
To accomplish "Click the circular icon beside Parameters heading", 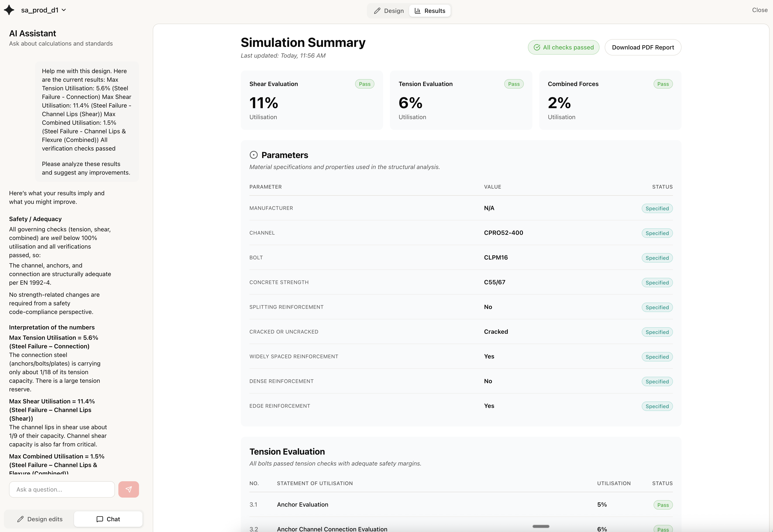I will pyautogui.click(x=254, y=155).
